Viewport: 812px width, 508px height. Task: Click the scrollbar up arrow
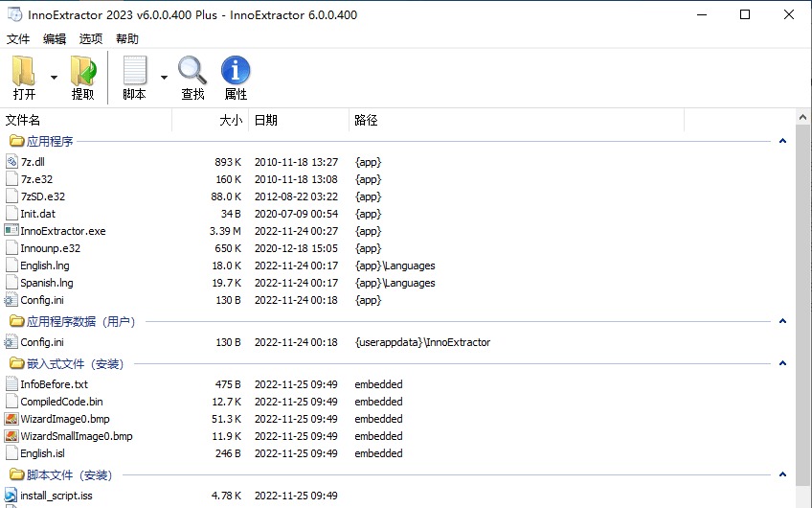[x=802, y=117]
